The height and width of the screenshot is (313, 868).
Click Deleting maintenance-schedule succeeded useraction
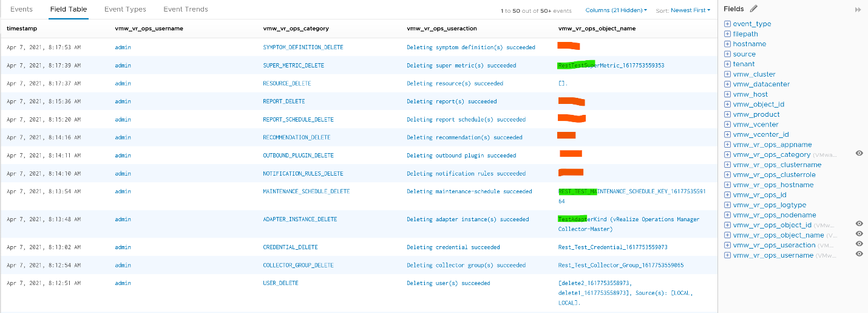tap(469, 191)
